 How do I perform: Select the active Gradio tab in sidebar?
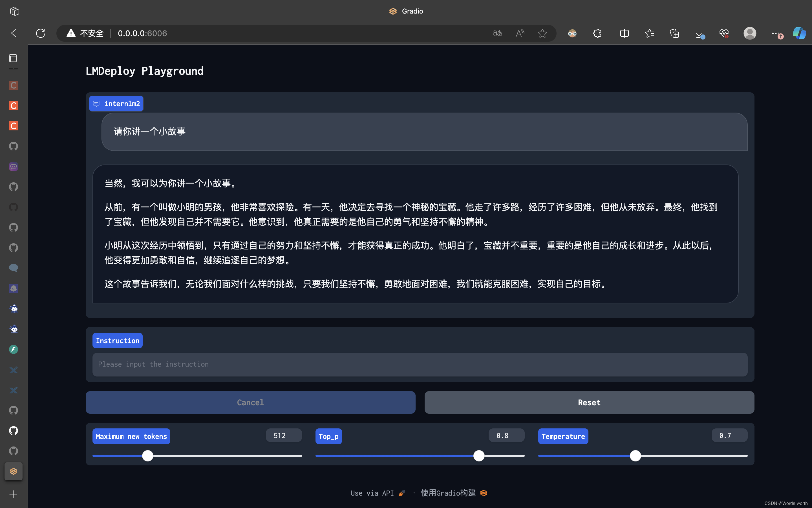point(14,471)
